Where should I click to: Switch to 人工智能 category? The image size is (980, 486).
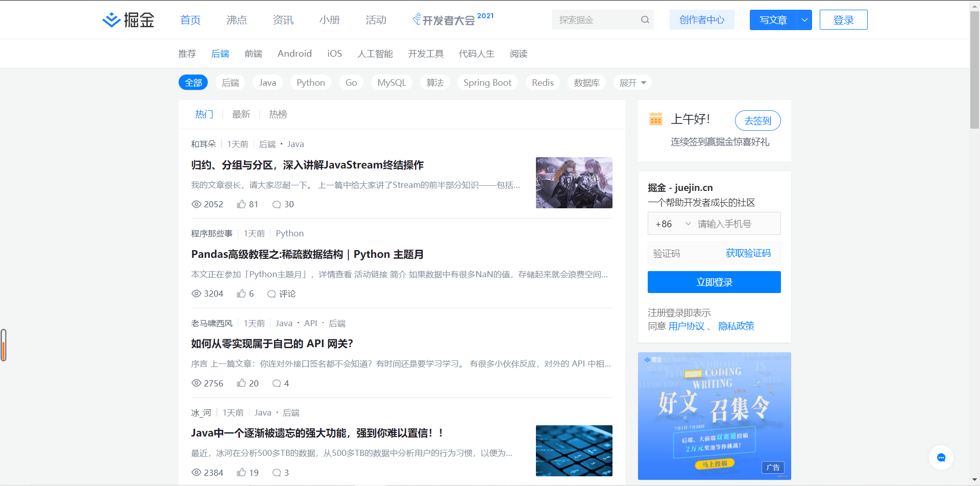[375, 54]
